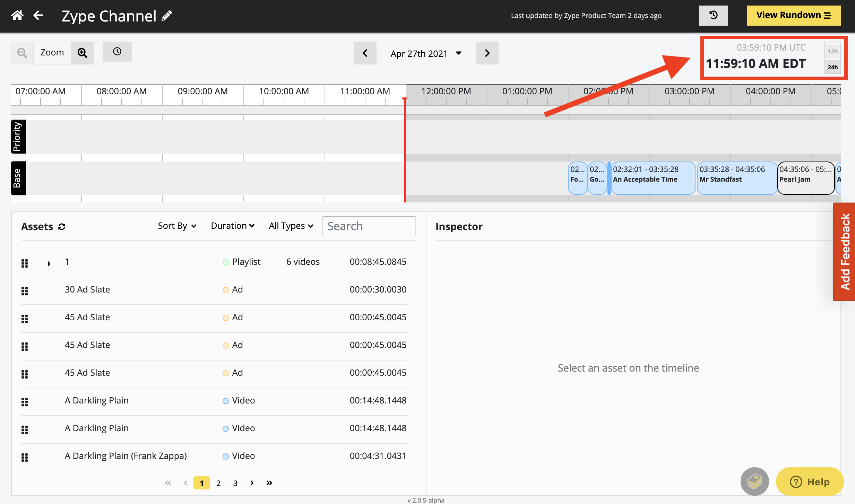This screenshot has width=855, height=504.
Task: Refresh the Assets list
Action: click(62, 227)
